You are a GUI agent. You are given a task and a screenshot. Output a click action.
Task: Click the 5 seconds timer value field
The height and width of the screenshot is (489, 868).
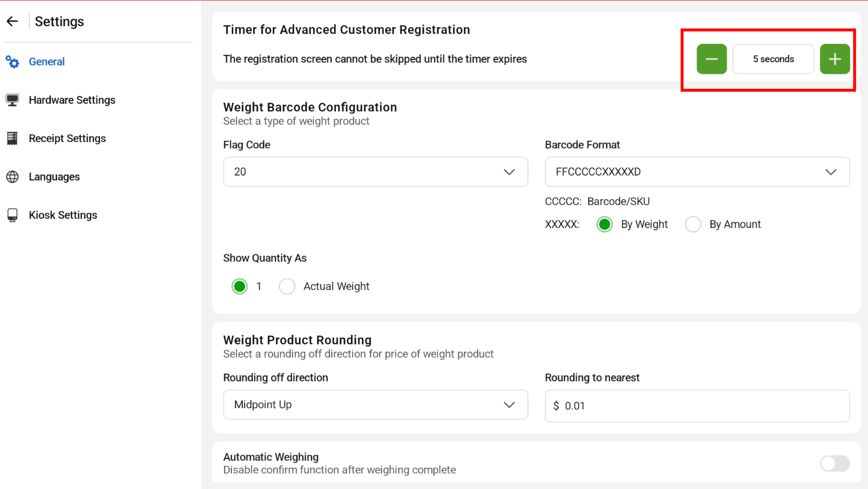(773, 59)
